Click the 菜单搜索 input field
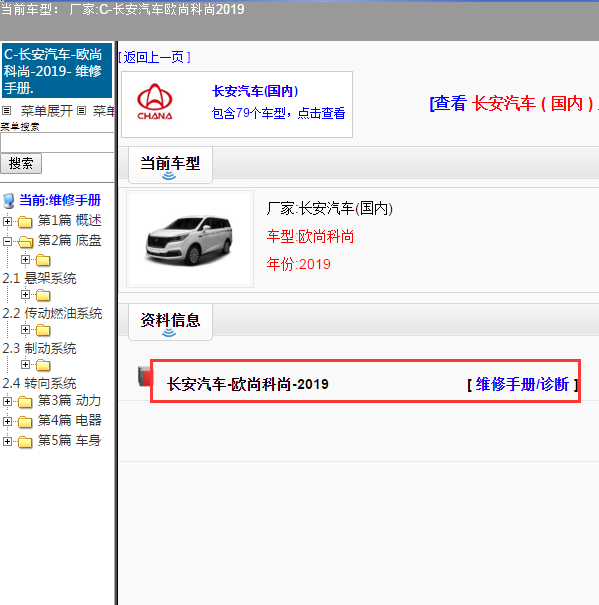The image size is (599, 605). [x=57, y=143]
